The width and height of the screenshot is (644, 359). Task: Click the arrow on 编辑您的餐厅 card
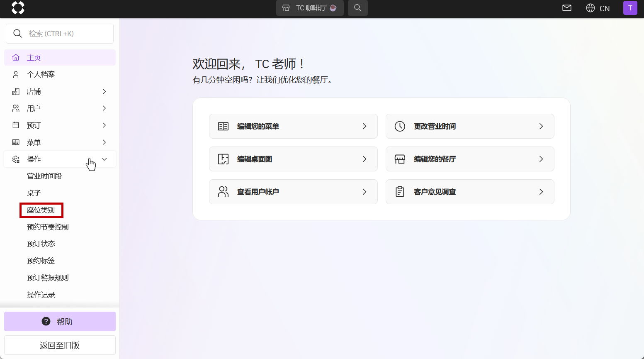tap(541, 159)
